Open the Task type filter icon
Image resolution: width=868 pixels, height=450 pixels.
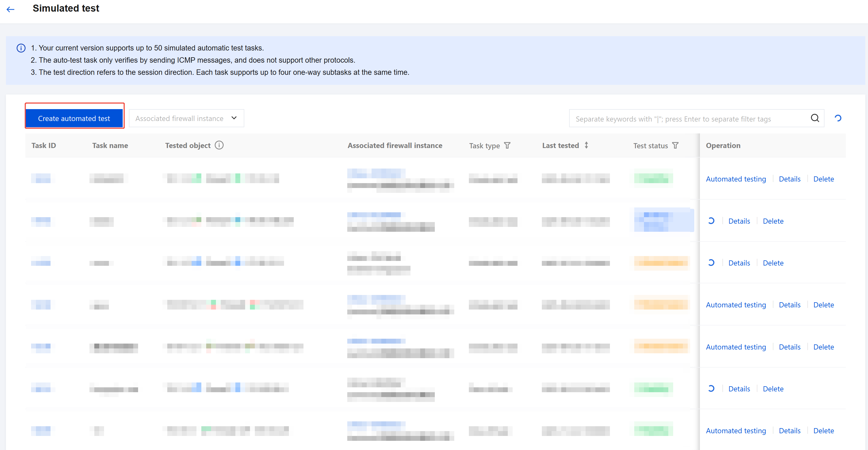point(507,146)
